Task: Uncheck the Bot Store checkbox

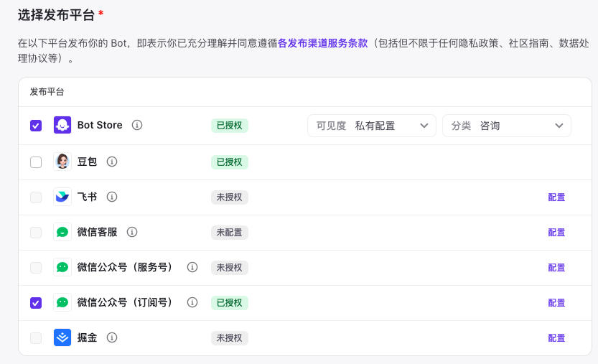Action: pos(36,126)
